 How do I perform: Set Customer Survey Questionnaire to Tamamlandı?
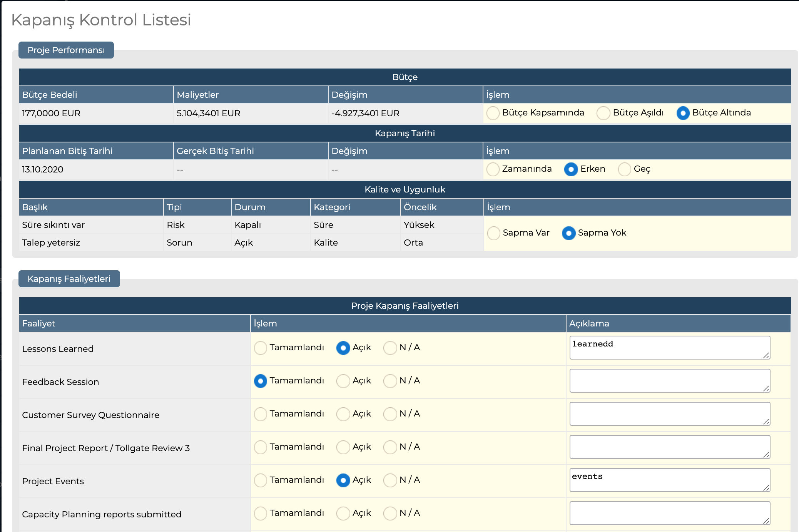[x=261, y=414]
